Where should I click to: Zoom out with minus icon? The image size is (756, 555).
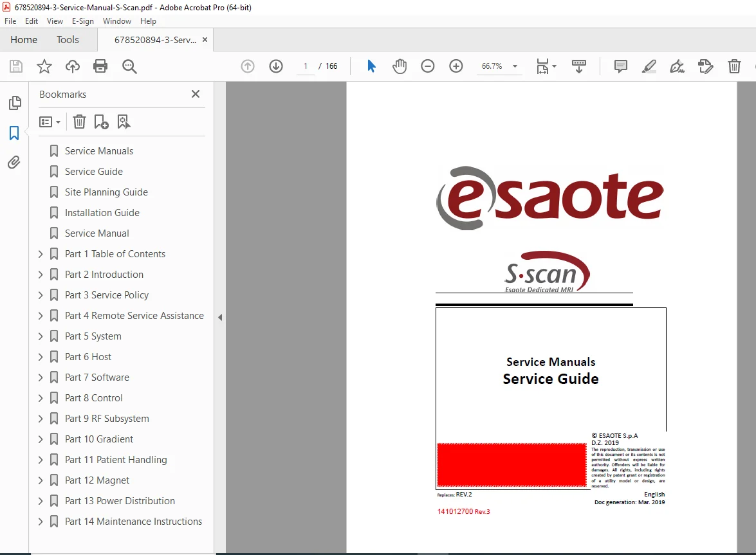[x=428, y=66]
